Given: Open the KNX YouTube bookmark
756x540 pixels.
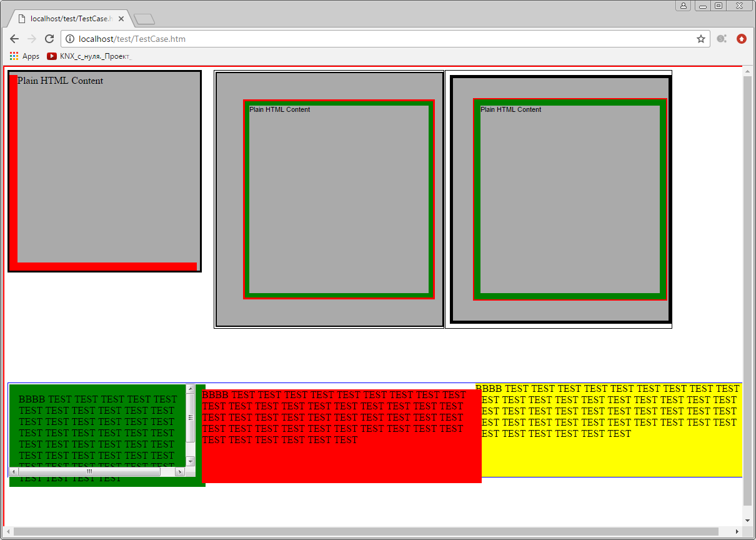Looking at the screenshot, I should click(x=89, y=56).
